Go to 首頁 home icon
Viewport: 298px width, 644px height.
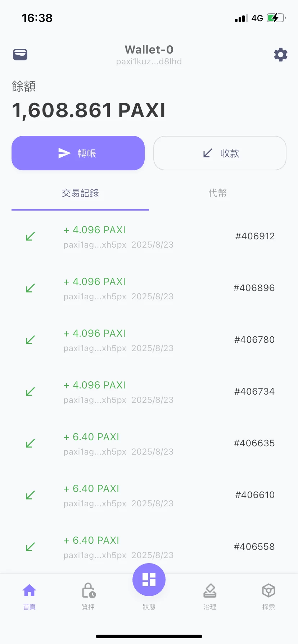pos(30,590)
